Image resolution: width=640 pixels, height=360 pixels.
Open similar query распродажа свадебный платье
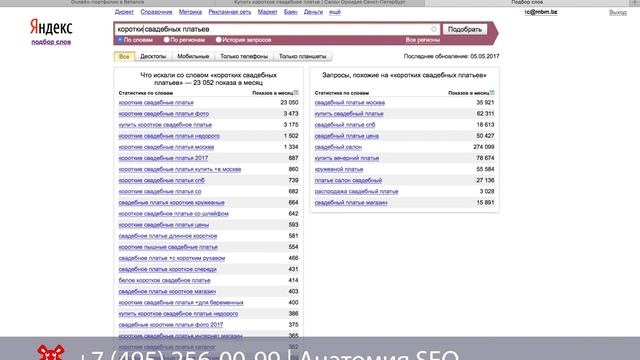356,191
